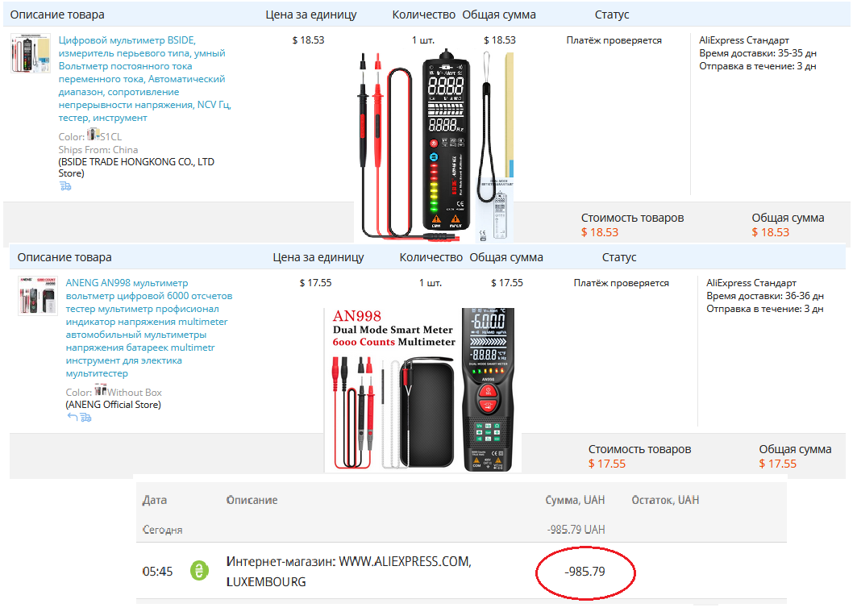Click the 05:45 transaction time

click(x=157, y=571)
